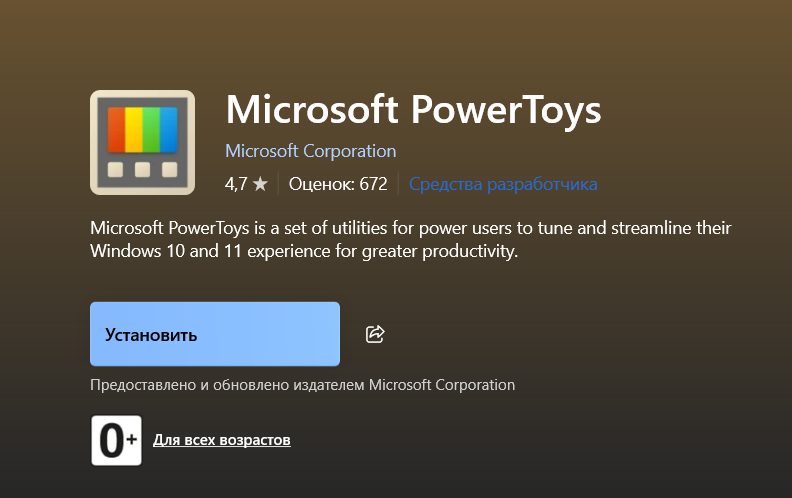Click the Предоставлено и обновлено издателем note
Image resolution: width=792 pixels, height=498 pixels.
303,385
